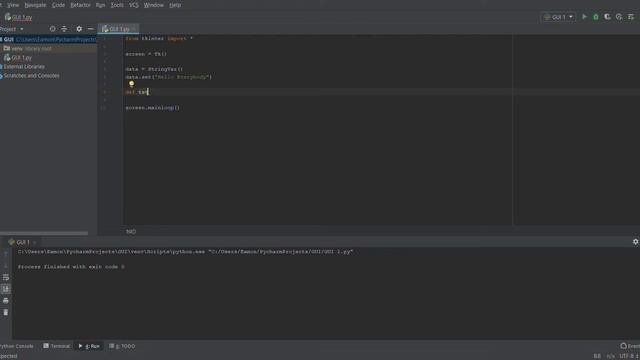
Task: Open the Refactor menu
Action: pos(80,5)
